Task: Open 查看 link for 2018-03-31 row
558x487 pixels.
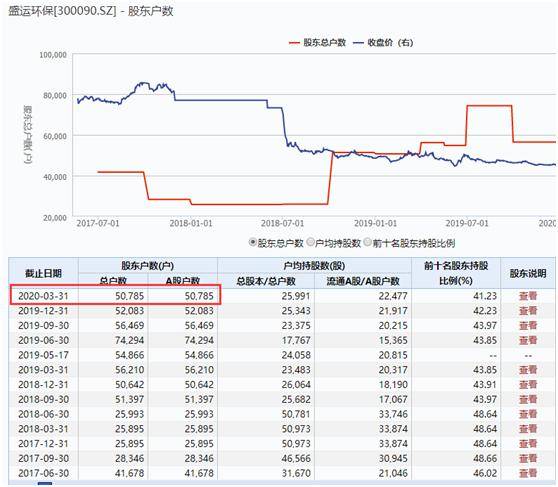Action: click(528, 429)
